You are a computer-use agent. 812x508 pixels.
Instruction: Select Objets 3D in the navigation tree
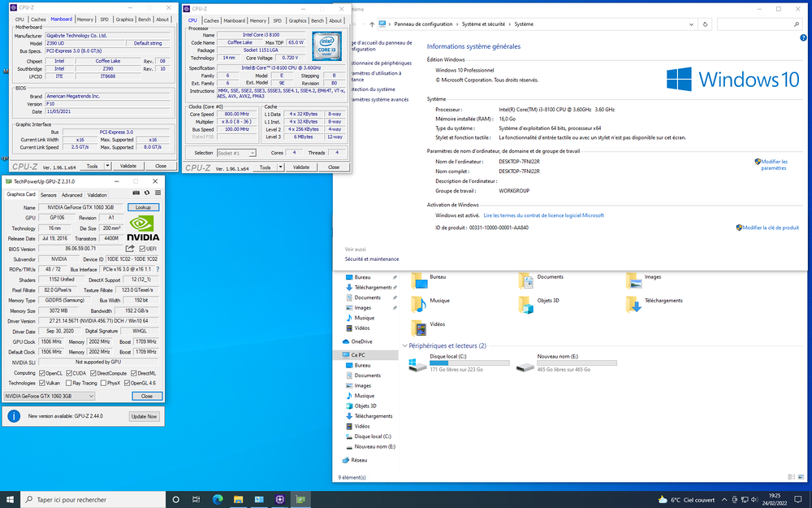(x=365, y=406)
